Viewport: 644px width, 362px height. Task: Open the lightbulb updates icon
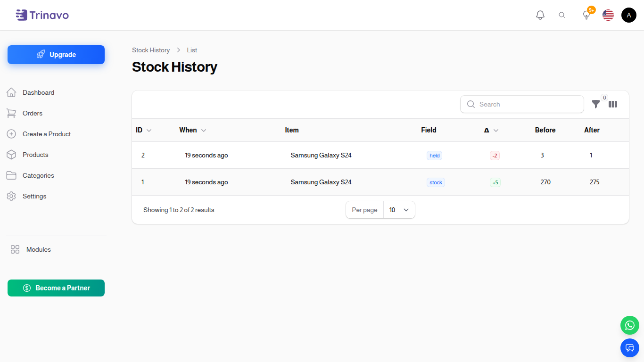pyautogui.click(x=586, y=15)
